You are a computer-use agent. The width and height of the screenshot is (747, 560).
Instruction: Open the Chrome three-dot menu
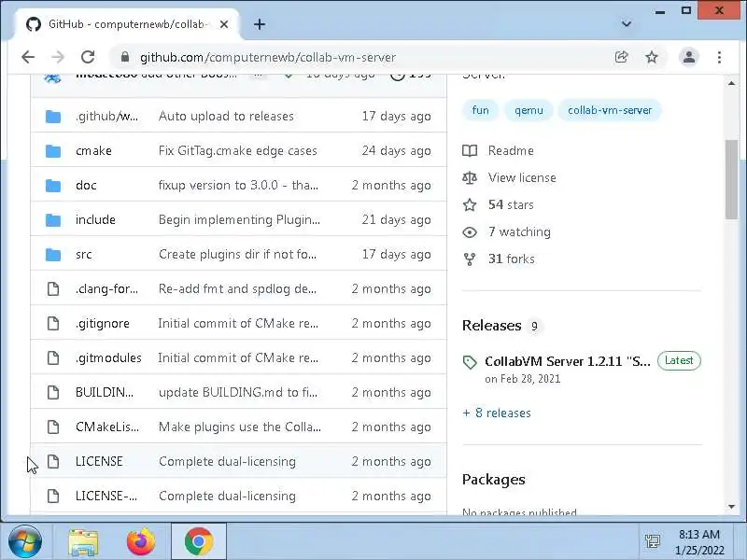[719, 57]
